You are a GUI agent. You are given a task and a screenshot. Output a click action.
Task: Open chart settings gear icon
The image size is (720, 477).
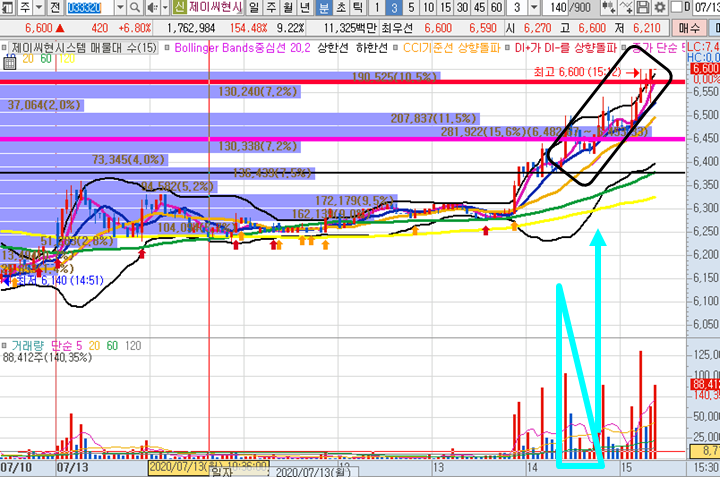click(660, 7)
